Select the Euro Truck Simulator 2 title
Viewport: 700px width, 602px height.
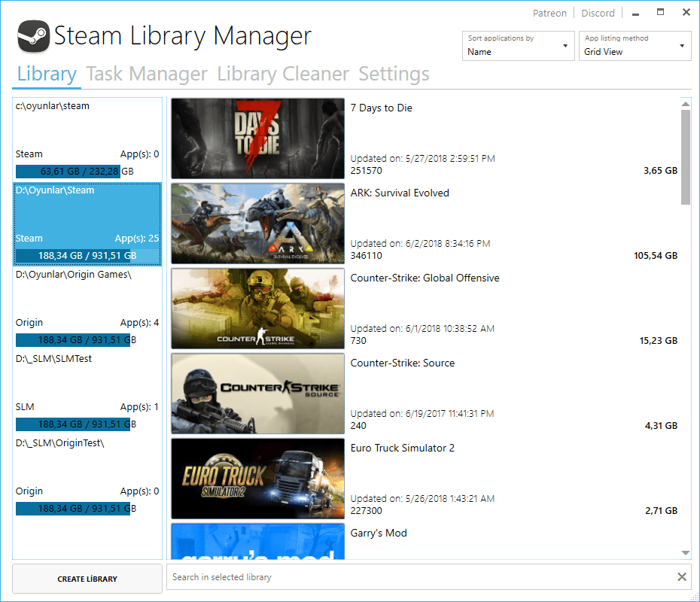[x=402, y=448]
